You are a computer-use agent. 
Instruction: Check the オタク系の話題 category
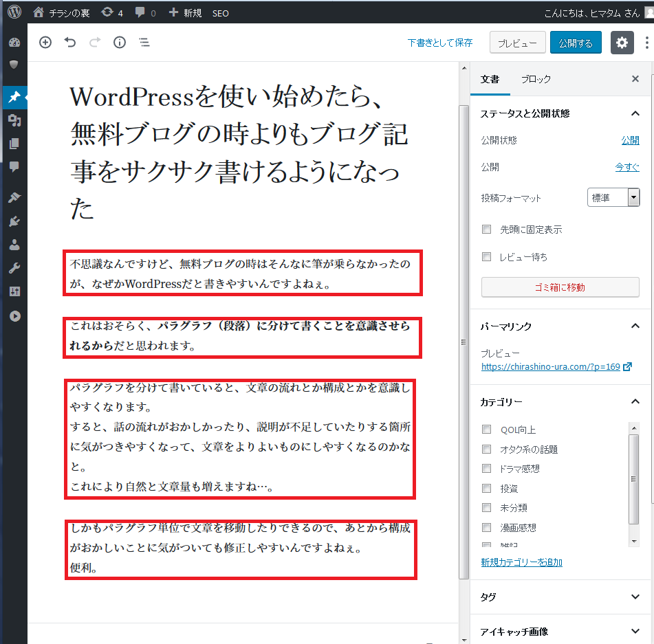pos(486,449)
